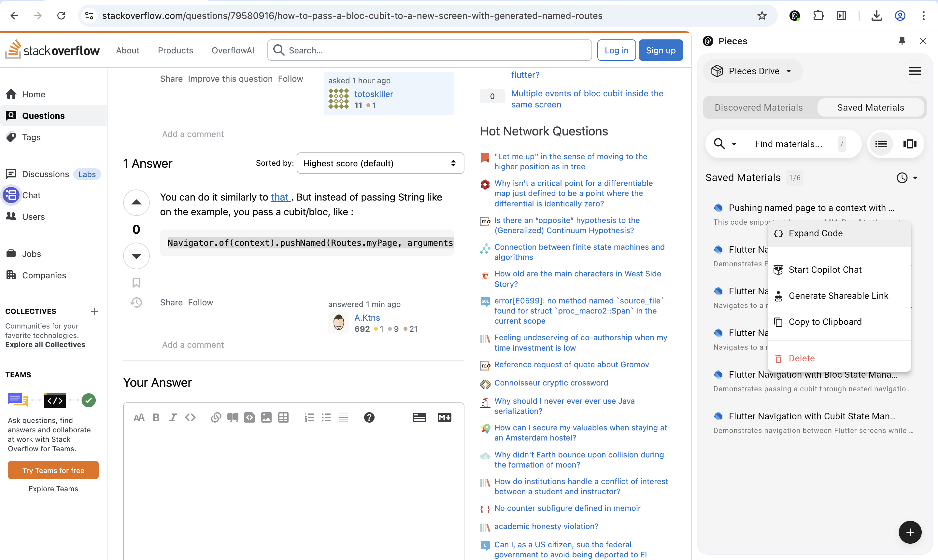Toggle the Chrome side panel icon
The image size is (938, 560).
[x=841, y=16]
